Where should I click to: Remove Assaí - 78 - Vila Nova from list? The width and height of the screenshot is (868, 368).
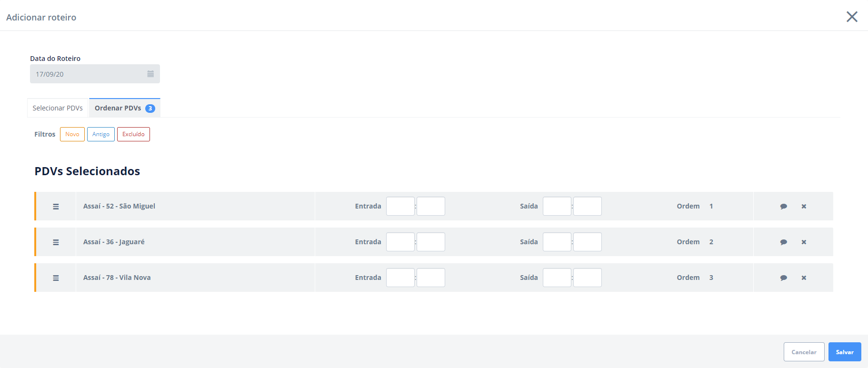click(x=804, y=278)
